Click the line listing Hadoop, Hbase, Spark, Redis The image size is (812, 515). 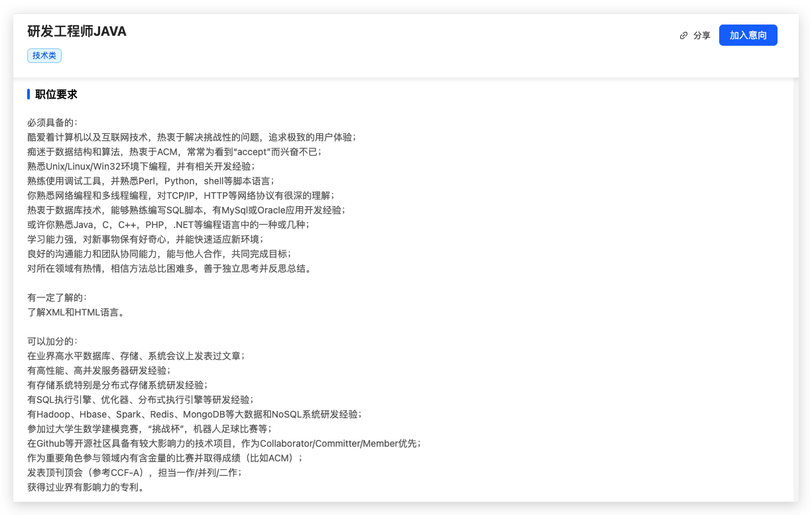[194, 414]
